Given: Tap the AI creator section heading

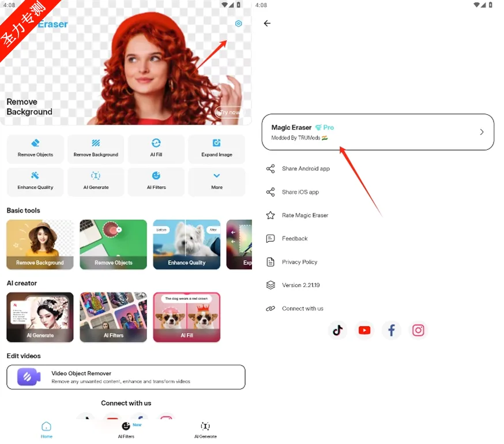Looking at the screenshot, I should click(x=22, y=283).
